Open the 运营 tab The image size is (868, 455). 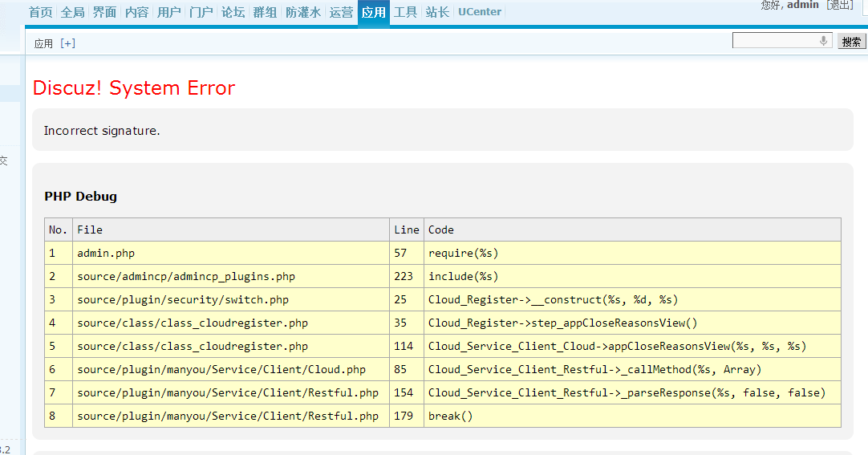pos(342,12)
